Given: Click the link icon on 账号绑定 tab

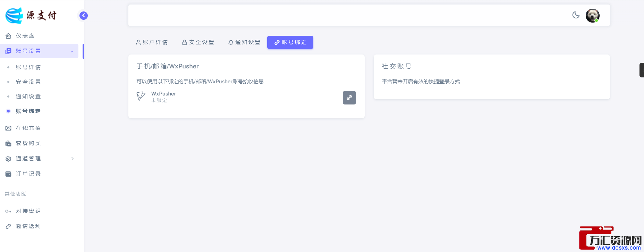Looking at the screenshot, I should point(277,42).
